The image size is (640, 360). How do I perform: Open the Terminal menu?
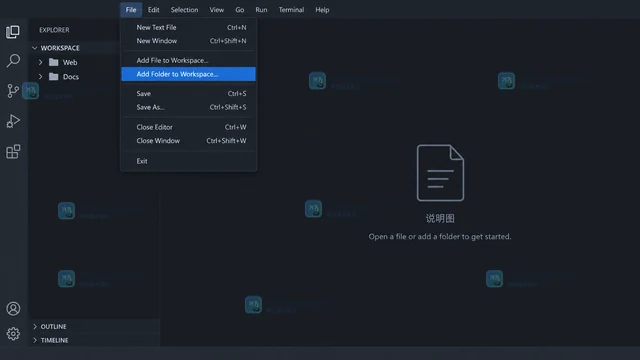(291, 10)
